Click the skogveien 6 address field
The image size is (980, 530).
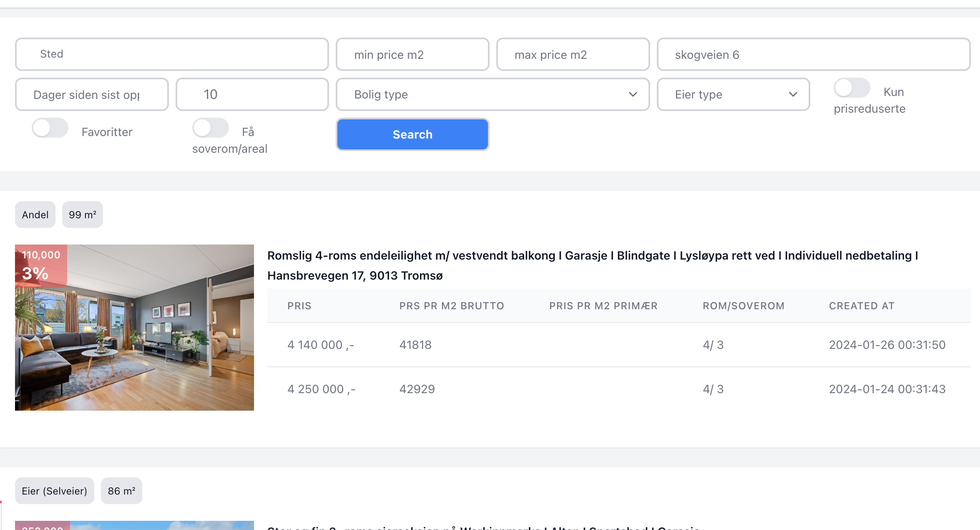point(813,55)
